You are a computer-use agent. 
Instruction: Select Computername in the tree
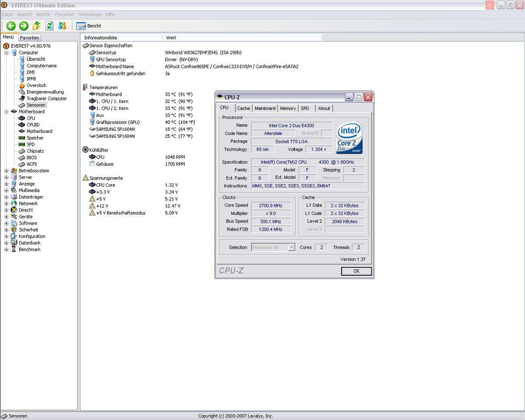click(42, 66)
